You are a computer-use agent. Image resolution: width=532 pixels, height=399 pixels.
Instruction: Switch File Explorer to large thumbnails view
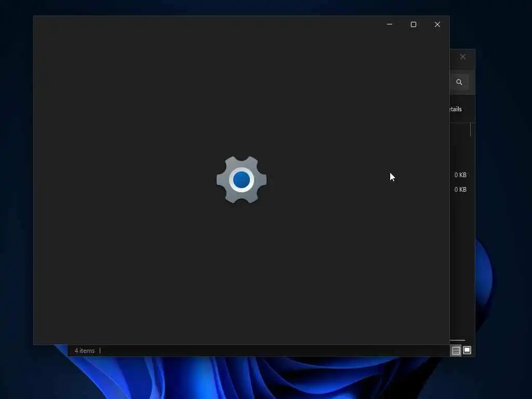[x=467, y=350]
